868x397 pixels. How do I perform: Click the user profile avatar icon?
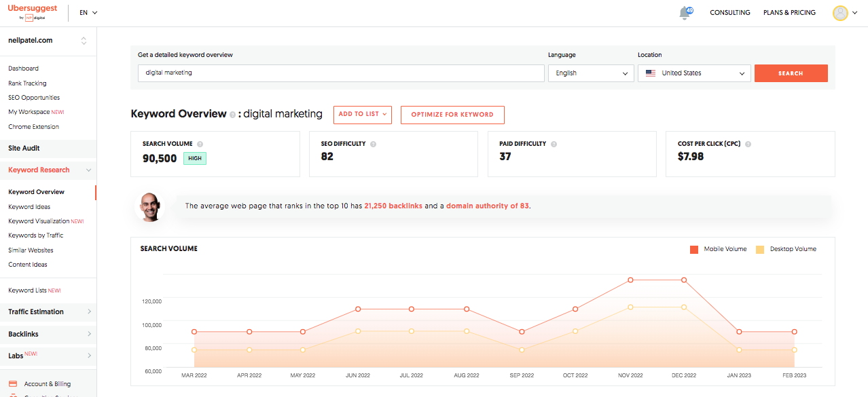coord(840,13)
